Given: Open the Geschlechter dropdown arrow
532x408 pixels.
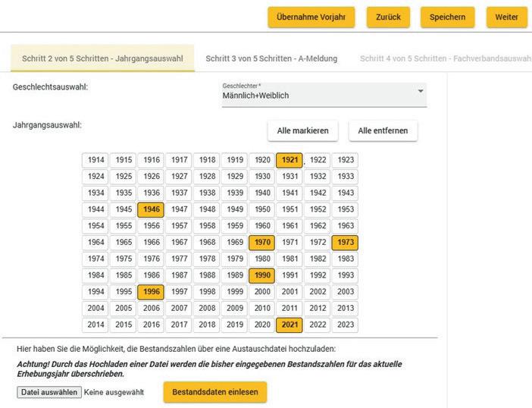Looking at the screenshot, I should click(421, 92).
